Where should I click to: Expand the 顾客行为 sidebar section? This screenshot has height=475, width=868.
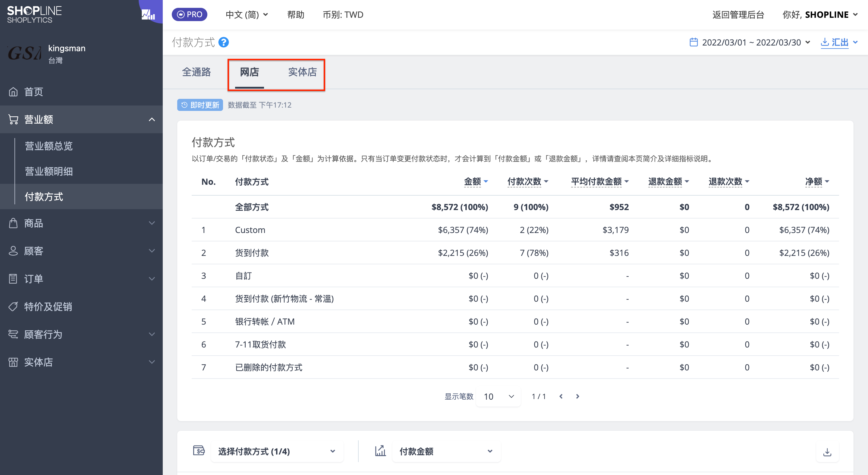tap(81, 334)
